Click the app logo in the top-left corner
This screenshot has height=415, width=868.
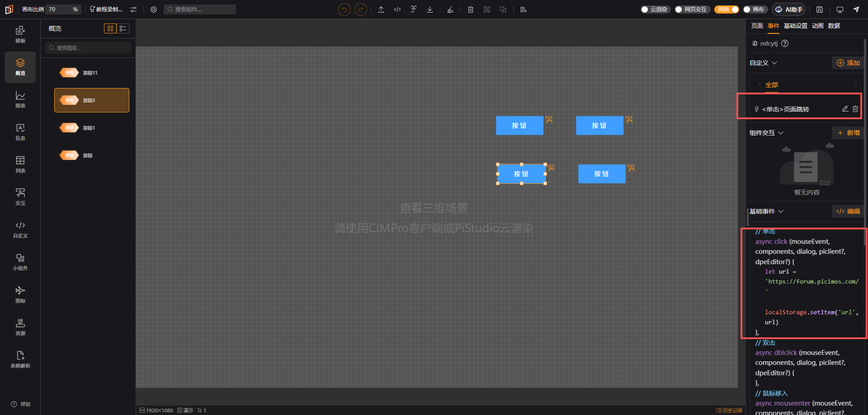click(9, 9)
